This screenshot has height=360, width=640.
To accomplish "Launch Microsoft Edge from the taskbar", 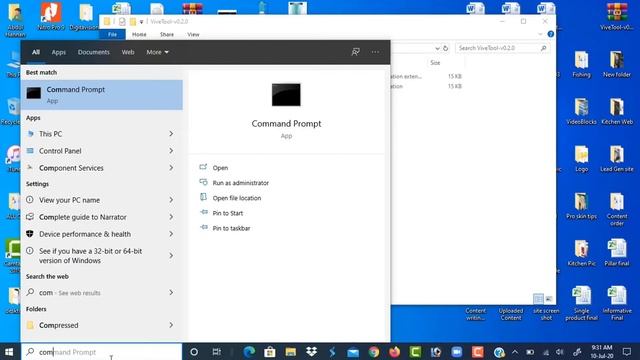I will (249, 352).
